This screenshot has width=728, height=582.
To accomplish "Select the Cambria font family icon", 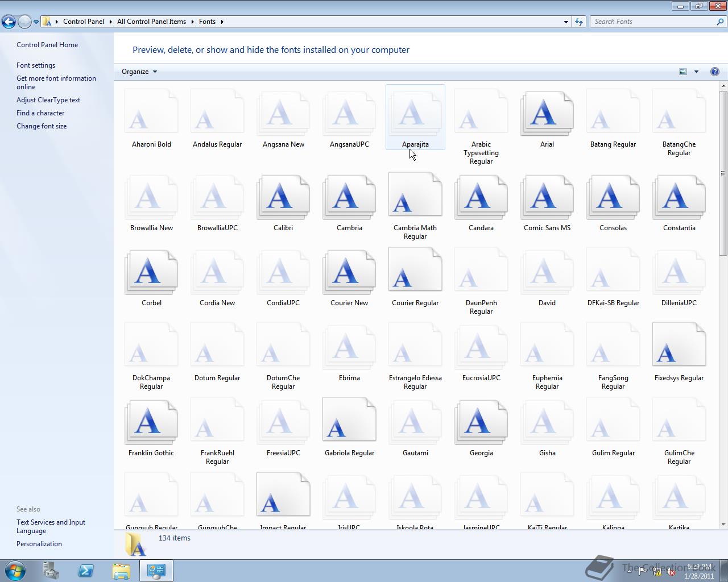I will point(349,197).
